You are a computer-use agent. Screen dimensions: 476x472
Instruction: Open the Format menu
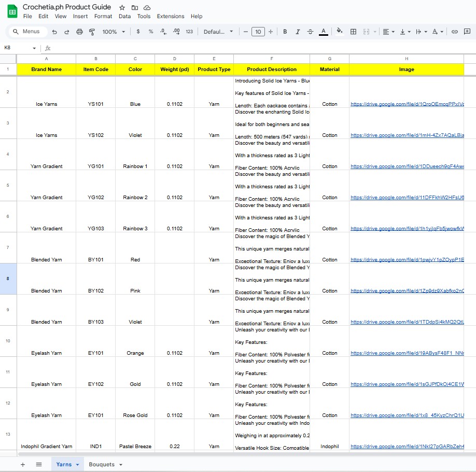point(103,16)
